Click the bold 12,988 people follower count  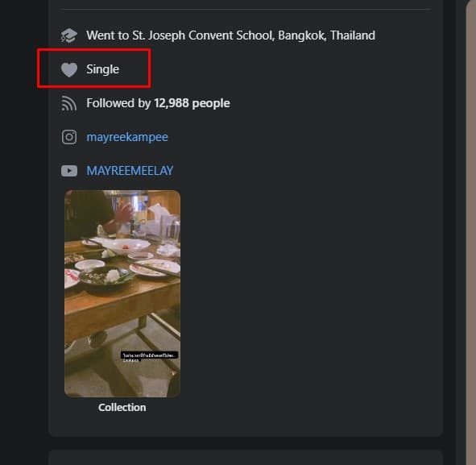(192, 103)
